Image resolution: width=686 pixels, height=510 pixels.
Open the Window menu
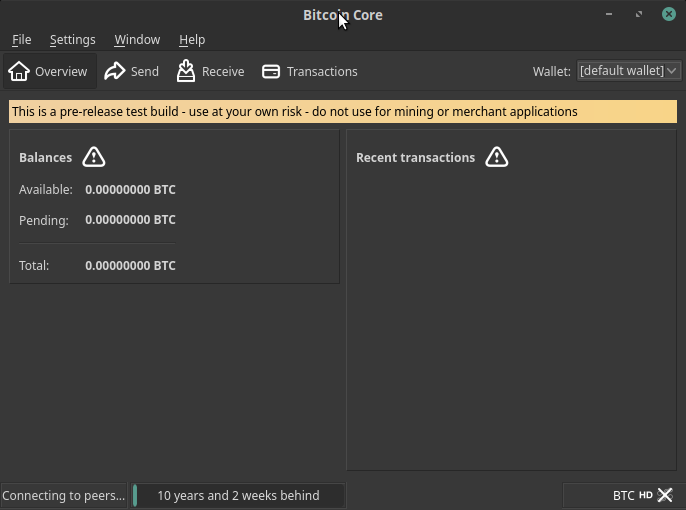137,40
